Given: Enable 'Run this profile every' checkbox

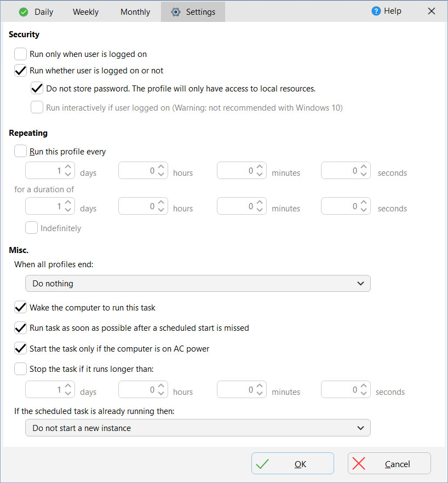Looking at the screenshot, I should pyautogui.click(x=21, y=151).
